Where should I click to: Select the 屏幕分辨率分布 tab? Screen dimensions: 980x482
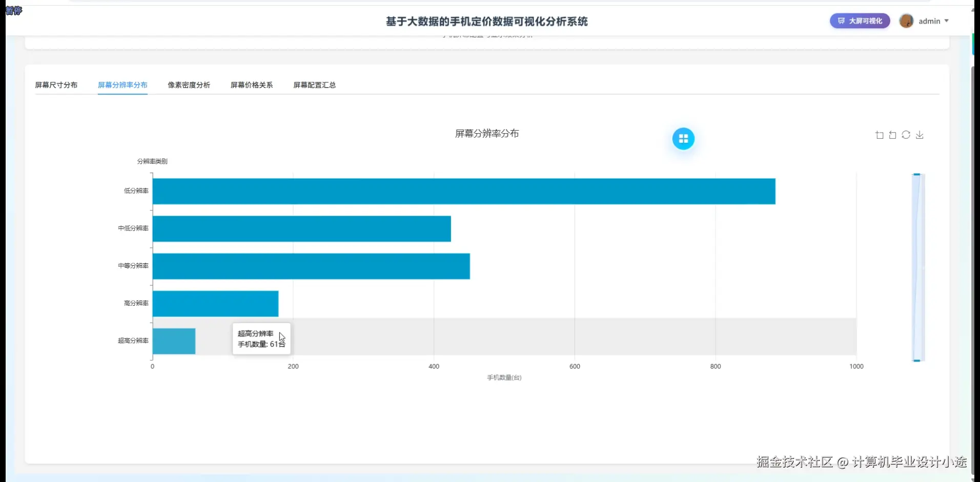[x=122, y=85]
